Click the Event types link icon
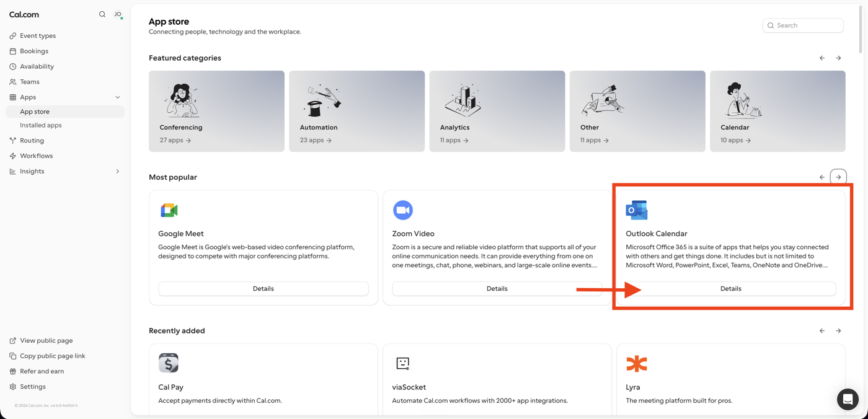 [x=13, y=36]
